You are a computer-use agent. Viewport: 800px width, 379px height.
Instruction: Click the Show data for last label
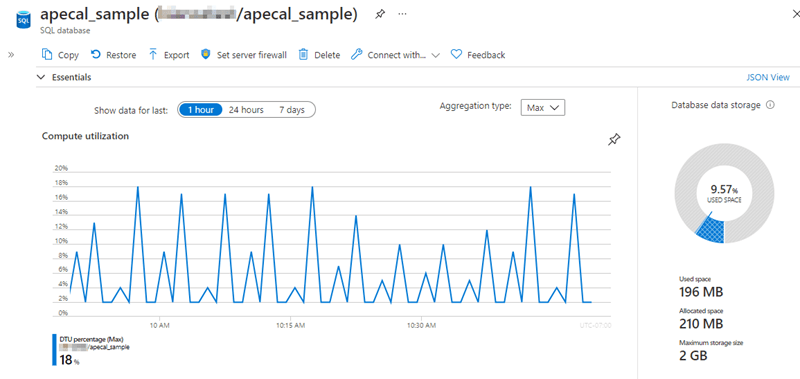click(131, 110)
